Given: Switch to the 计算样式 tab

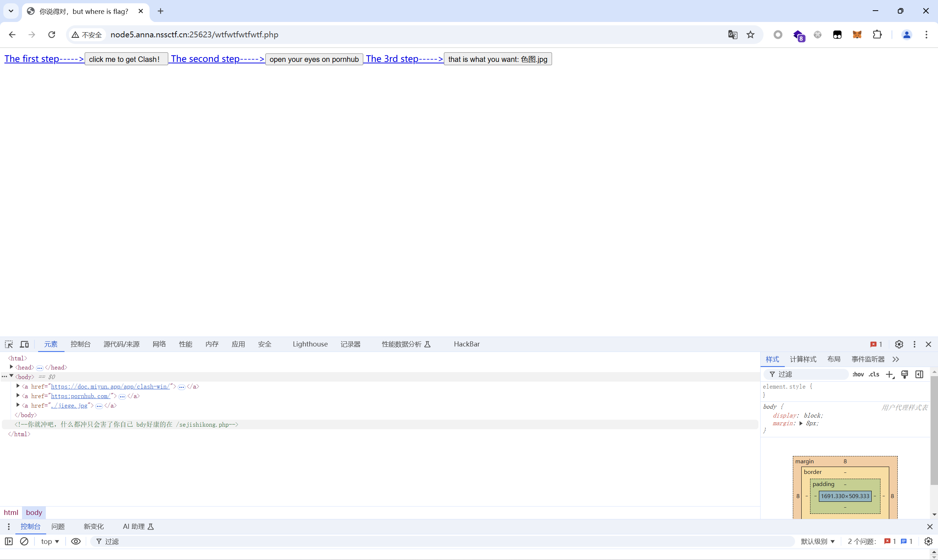Looking at the screenshot, I should tap(803, 359).
